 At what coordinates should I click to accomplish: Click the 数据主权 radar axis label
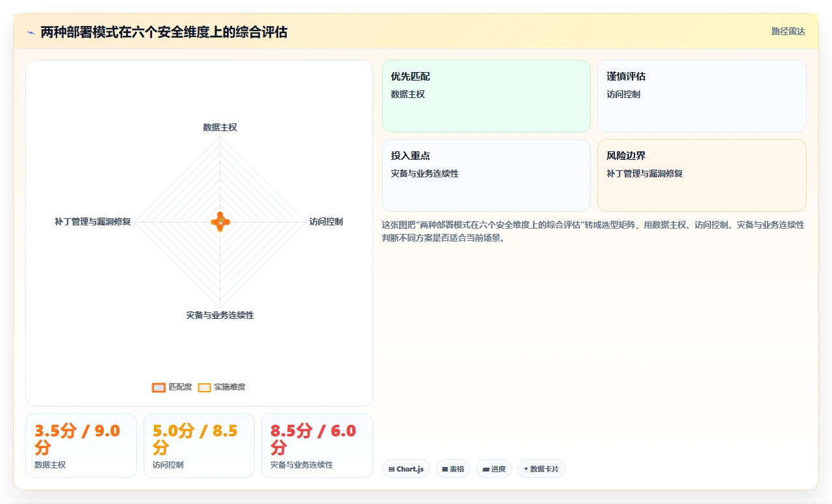tap(220, 127)
